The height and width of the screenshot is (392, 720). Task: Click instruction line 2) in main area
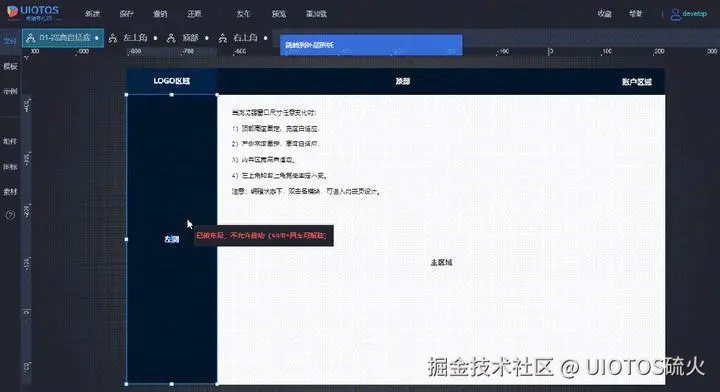(x=276, y=144)
